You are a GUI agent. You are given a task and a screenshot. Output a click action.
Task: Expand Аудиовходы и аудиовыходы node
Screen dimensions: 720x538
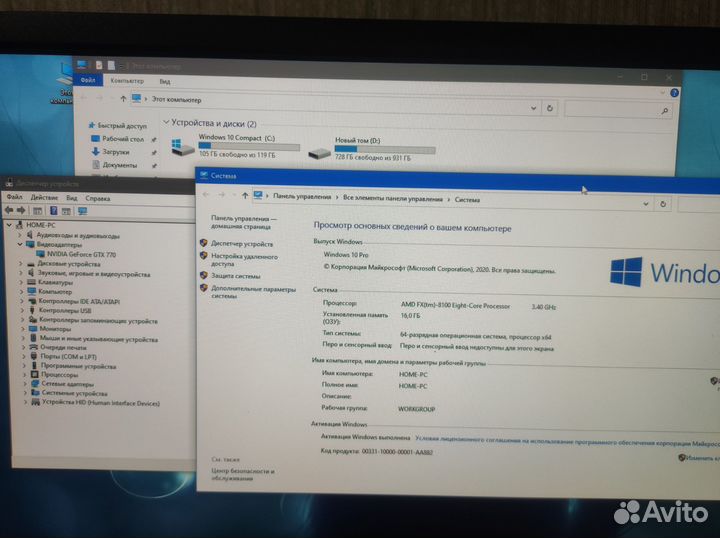(20, 235)
